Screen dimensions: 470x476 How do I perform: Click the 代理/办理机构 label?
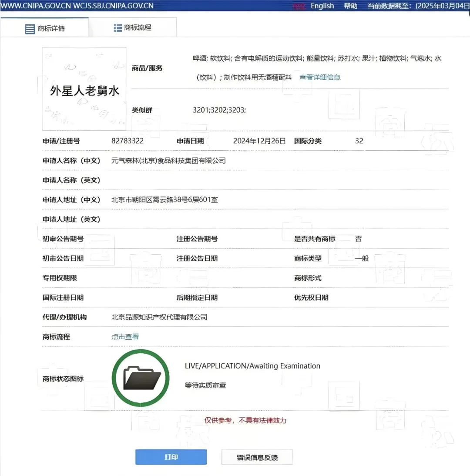point(64,317)
